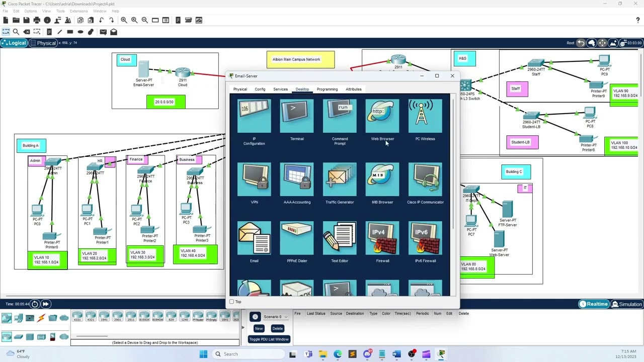Click the Delete scenario button

click(277, 328)
